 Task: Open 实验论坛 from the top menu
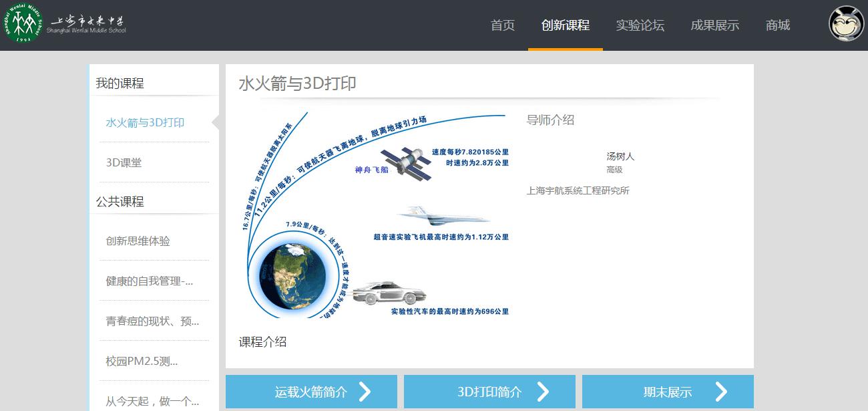coord(640,25)
